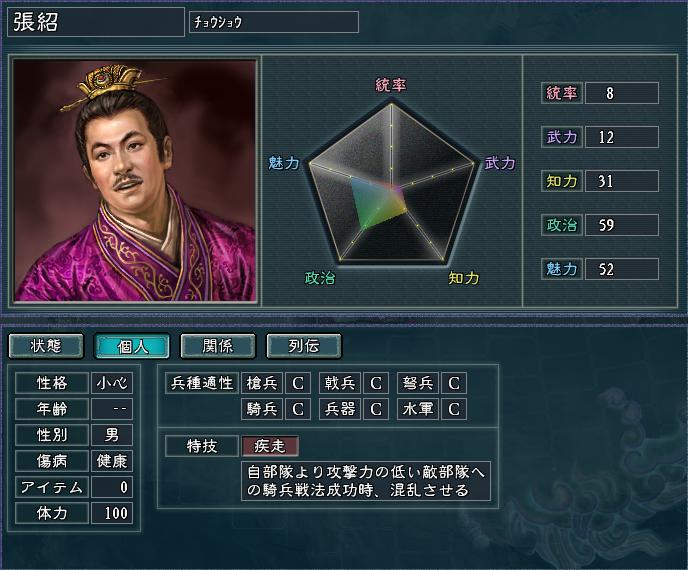688x570 pixels.
Task: Click the 政治 stat label
Action: [x=562, y=225]
